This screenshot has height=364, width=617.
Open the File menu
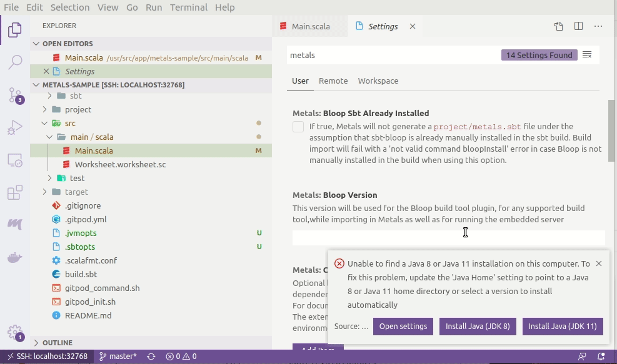click(x=11, y=7)
